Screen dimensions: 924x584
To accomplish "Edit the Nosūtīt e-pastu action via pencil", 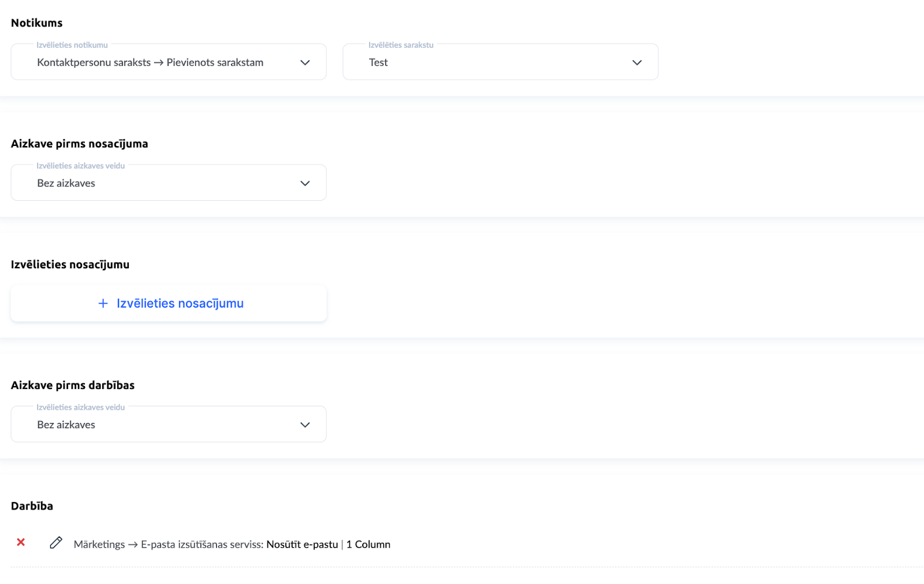I will click(x=56, y=543).
